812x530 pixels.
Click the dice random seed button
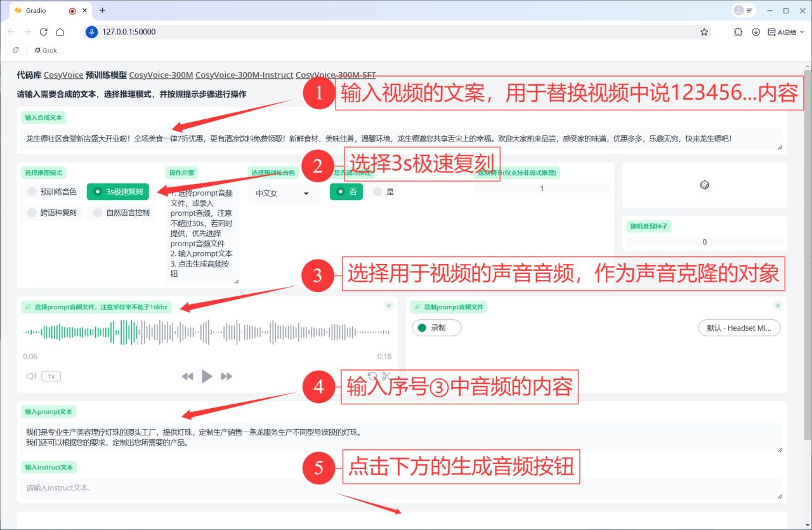pos(704,185)
